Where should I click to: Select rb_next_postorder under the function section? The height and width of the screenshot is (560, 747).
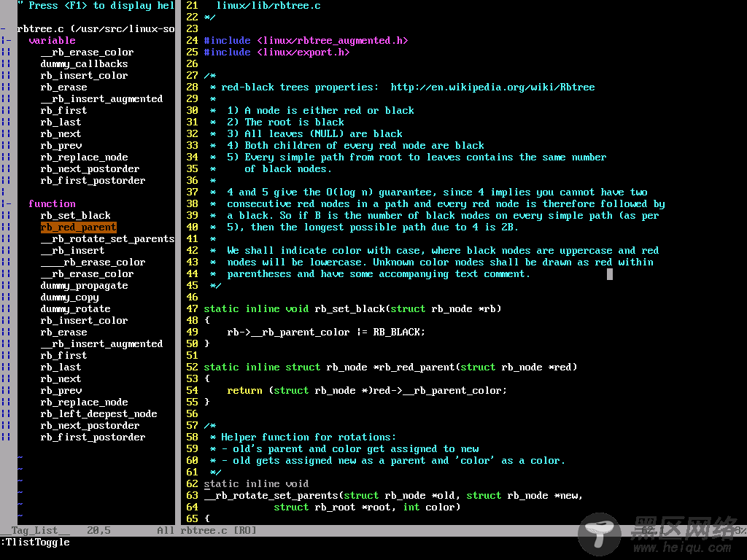[x=90, y=426]
